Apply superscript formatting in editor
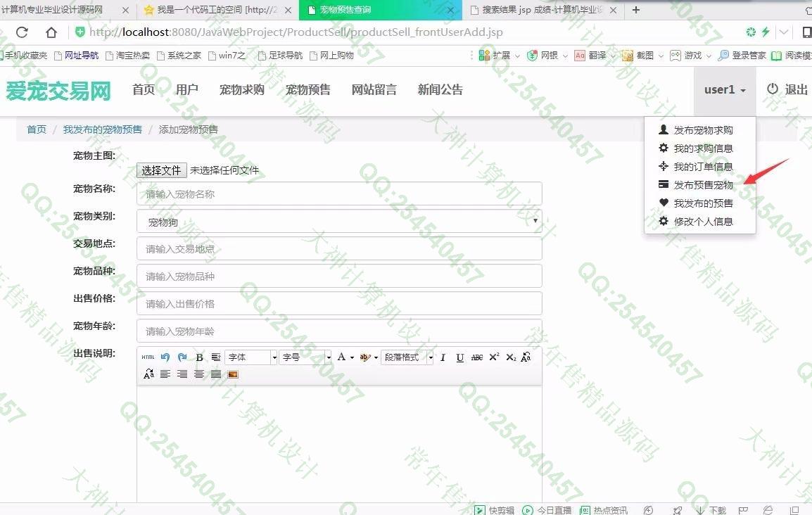 [x=494, y=357]
